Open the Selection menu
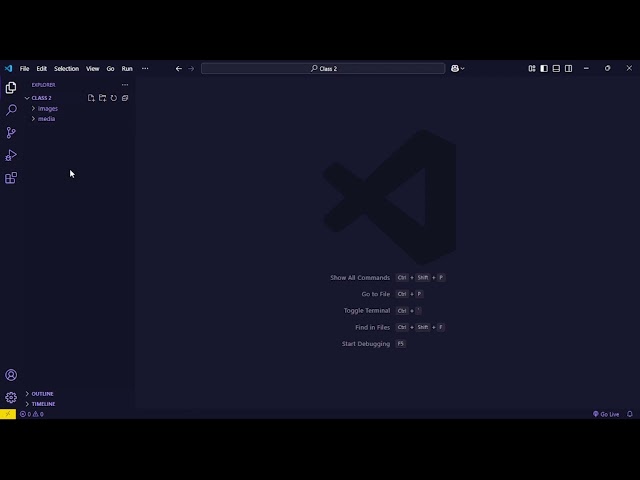Image resolution: width=640 pixels, height=480 pixels. (x=67, y=69)
